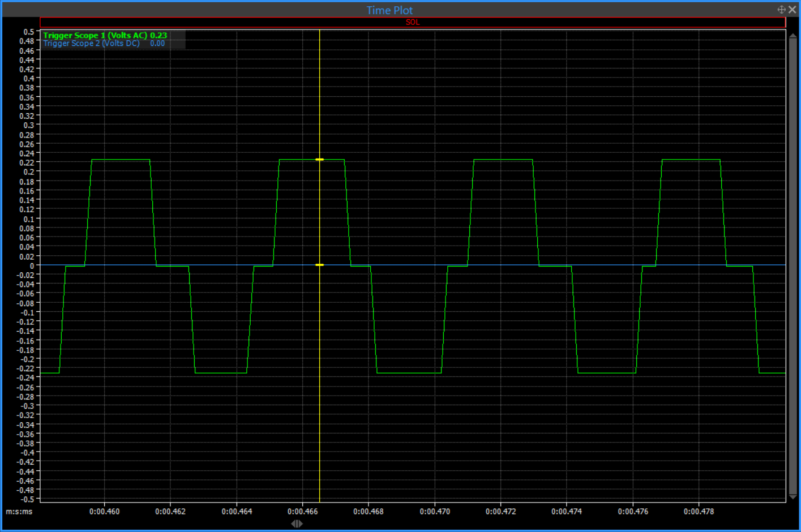Select Trigger Scope 1 (Volts AC) legend entry
The image size is (801, 532).
[x=95, y=35]
